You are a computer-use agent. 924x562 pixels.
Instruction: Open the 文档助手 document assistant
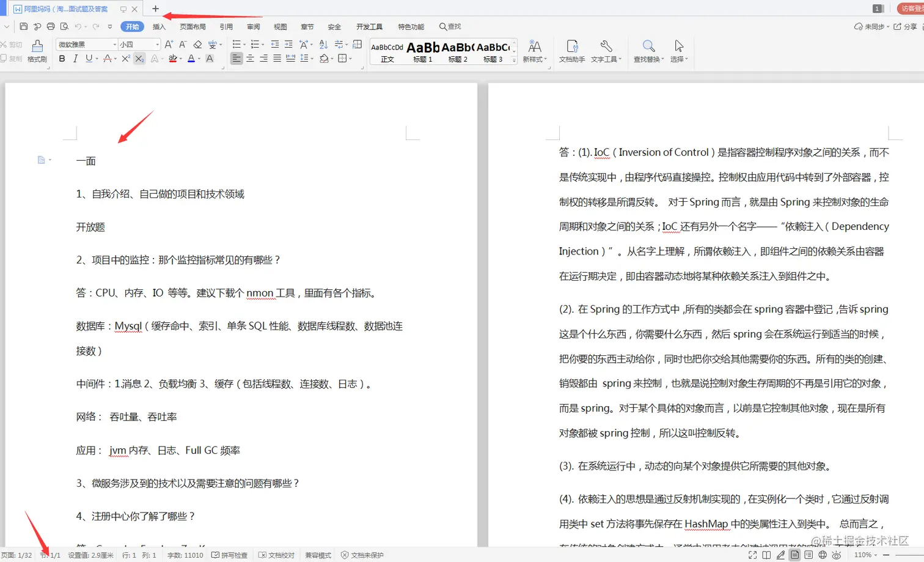572,51
